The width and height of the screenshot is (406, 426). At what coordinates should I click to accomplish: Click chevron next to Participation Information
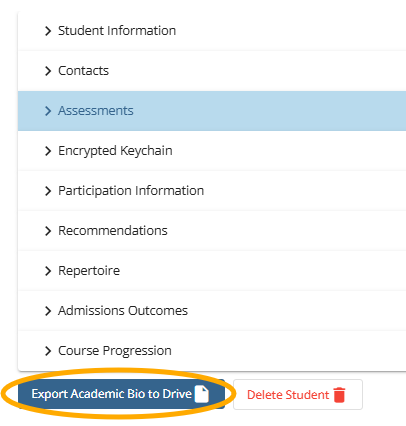pos(48,191)
